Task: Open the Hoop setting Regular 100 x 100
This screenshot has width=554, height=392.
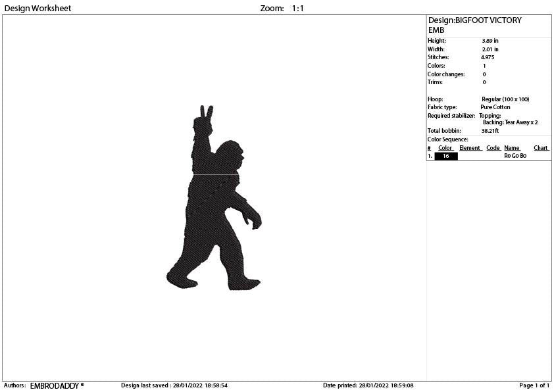Action: click(505, 99)
